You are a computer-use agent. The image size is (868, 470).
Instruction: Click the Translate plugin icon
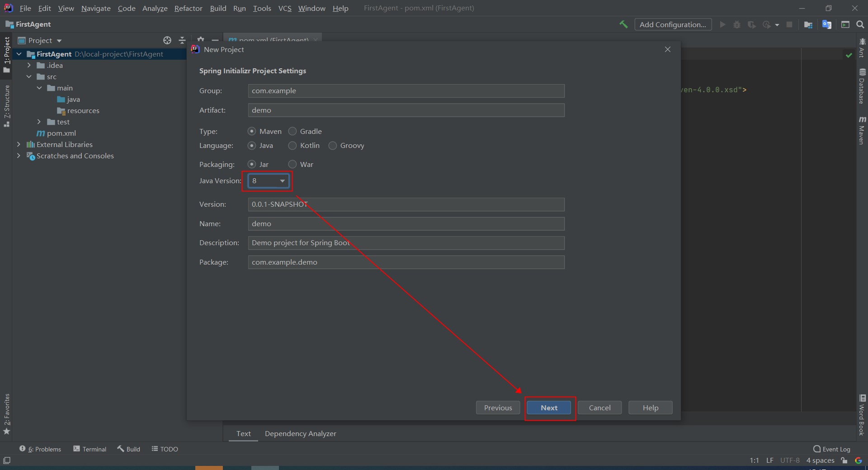pos(827,24)
